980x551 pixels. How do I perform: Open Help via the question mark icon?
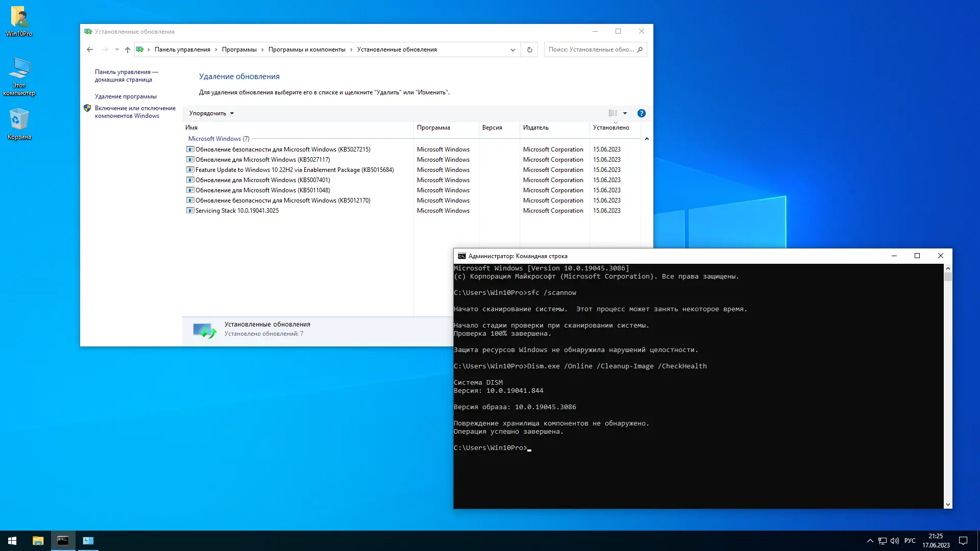click(642, 113)
